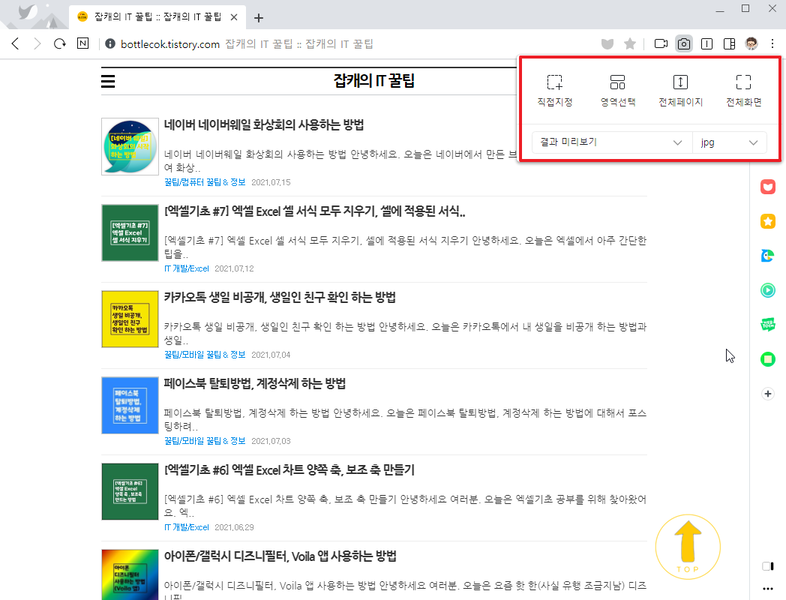This screenshot has height=600, width=786.
Task: Open the 카카오톡 생일 비공개 excerpt text
Action: [x=405, y=333]
